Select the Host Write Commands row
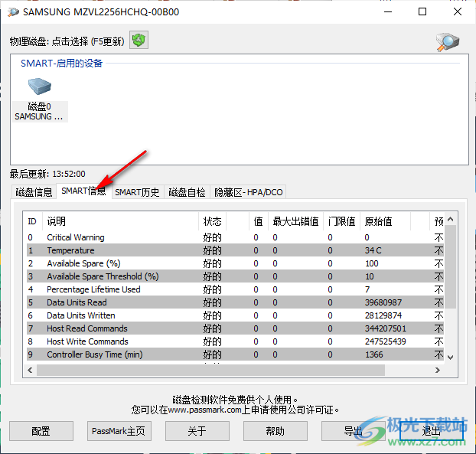This screenshot has width=476, height=454. pyautogui.click(x=235, y=341)
